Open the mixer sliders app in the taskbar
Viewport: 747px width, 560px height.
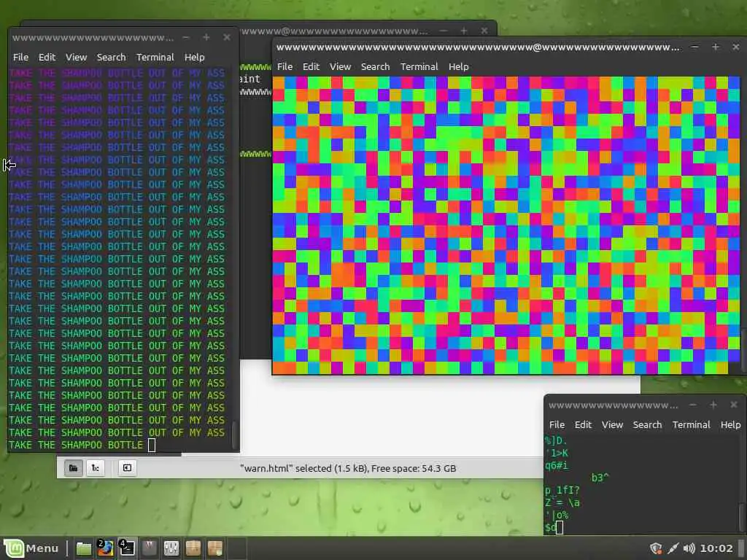pyautogui.click(x=171, y=548)
